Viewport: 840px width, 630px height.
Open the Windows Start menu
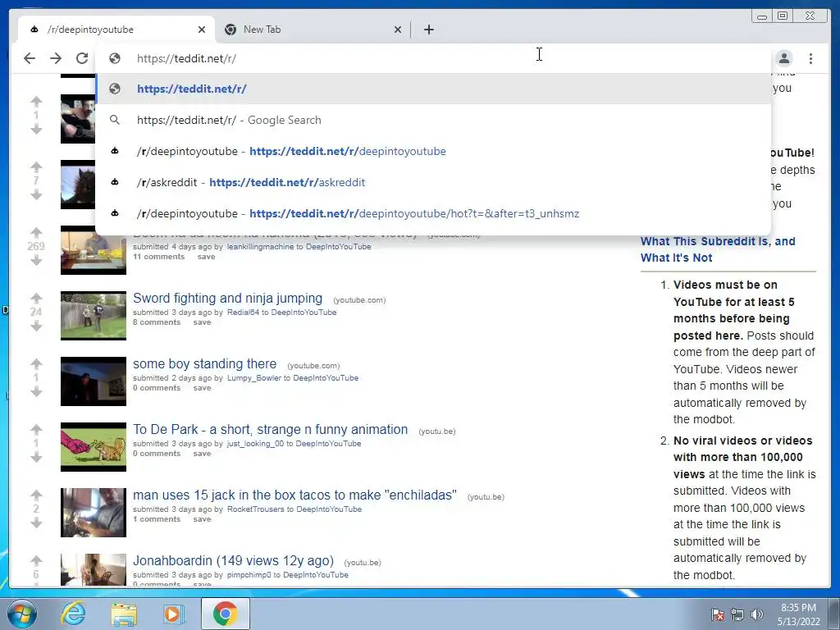pos(21,614)
